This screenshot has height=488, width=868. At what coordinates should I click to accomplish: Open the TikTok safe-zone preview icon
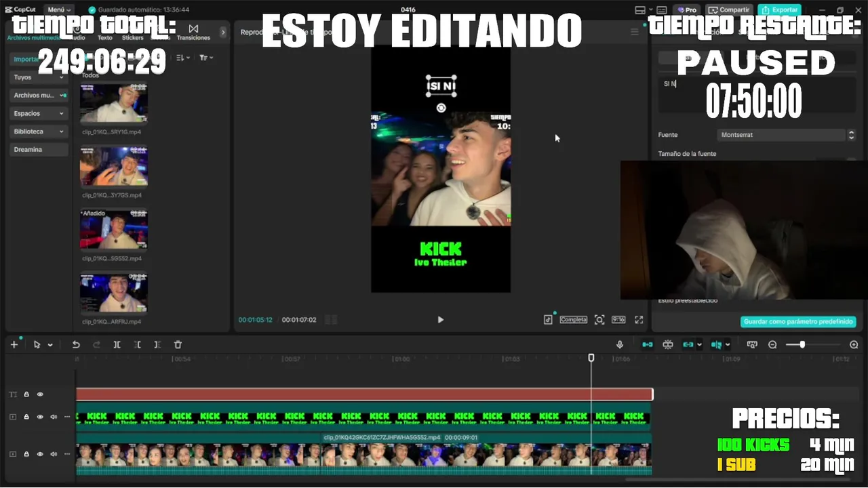(548, 319)
